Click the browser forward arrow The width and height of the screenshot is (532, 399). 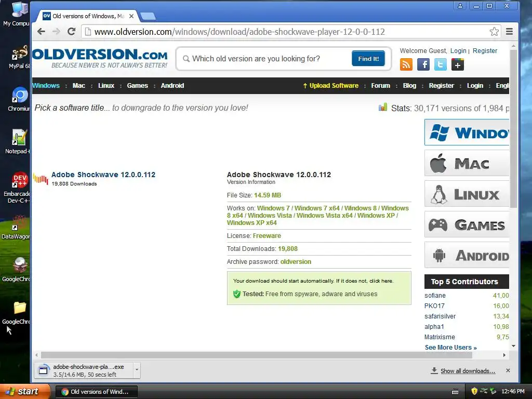(x=56, y=32)
